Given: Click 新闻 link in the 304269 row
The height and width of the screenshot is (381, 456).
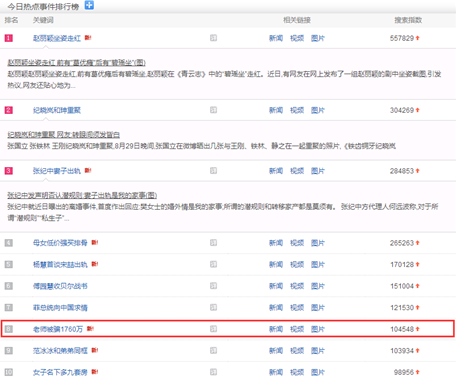Looking at the screenshot, I should pos(276,110).
